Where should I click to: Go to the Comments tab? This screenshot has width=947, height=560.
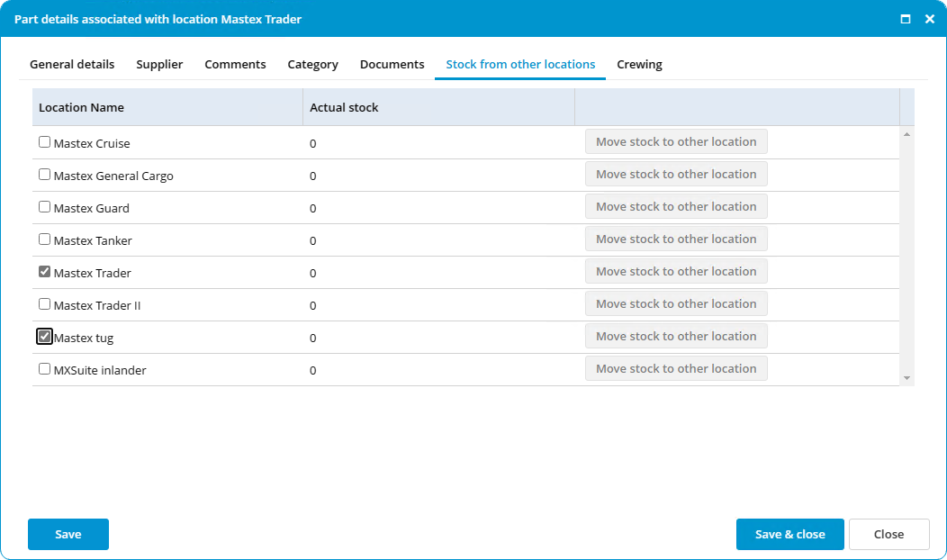[235, 64]
